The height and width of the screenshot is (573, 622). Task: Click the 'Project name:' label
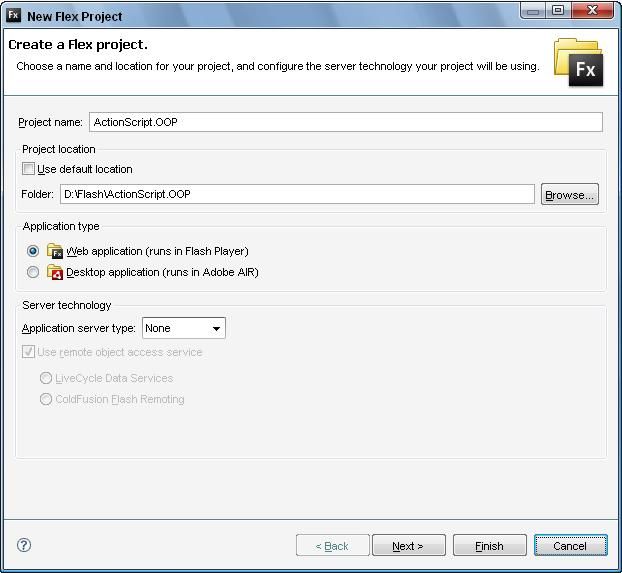[x=50, y=122]
